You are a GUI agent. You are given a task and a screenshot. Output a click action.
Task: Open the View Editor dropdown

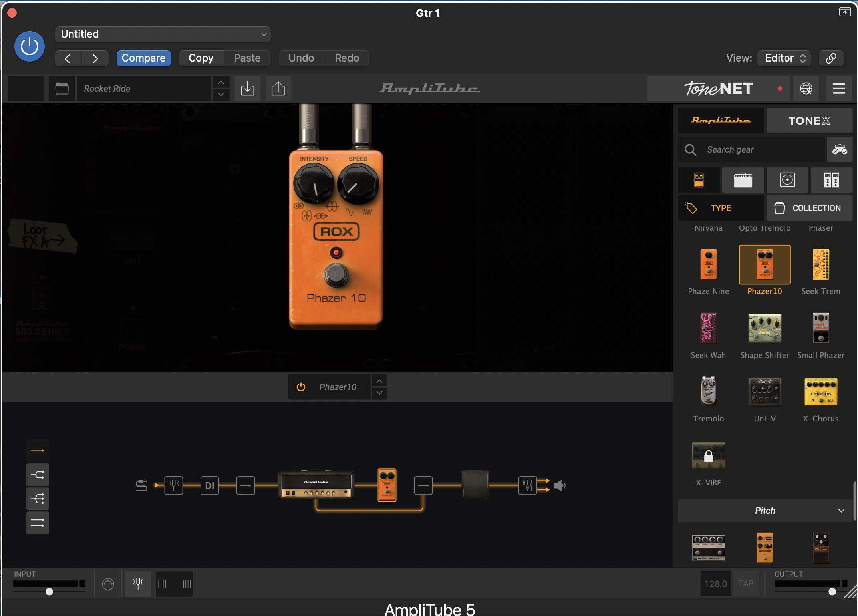tap(785, 58)
